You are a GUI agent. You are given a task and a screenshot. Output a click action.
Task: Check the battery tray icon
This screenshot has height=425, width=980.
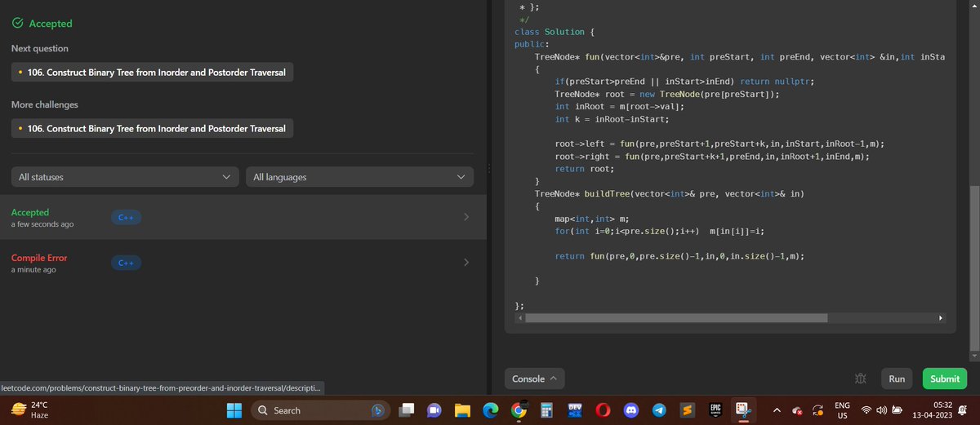pyautogui.click(x=897, y=410)
